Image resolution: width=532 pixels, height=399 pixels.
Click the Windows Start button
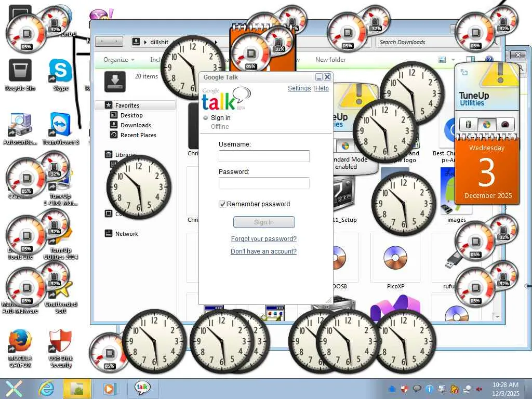[x=14, y=389]
